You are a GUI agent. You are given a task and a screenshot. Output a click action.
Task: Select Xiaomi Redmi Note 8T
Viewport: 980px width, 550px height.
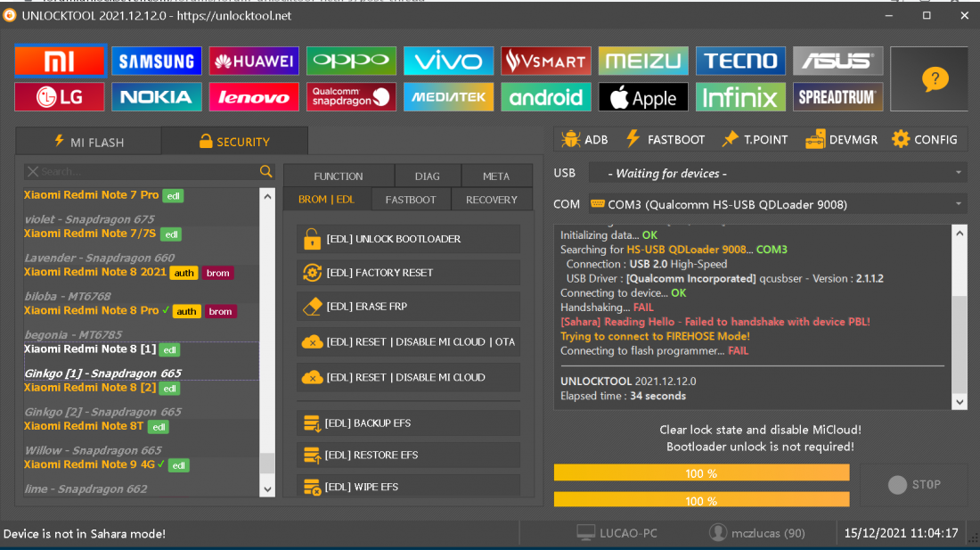point(84,426)
